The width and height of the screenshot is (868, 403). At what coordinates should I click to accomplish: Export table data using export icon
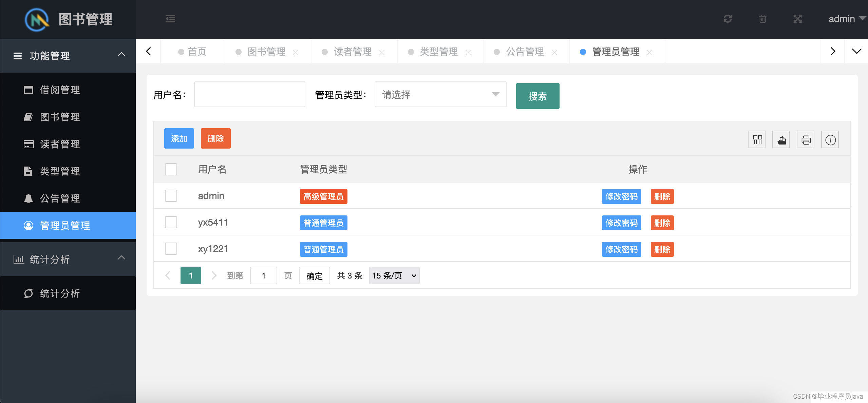(x=781, y=139)
